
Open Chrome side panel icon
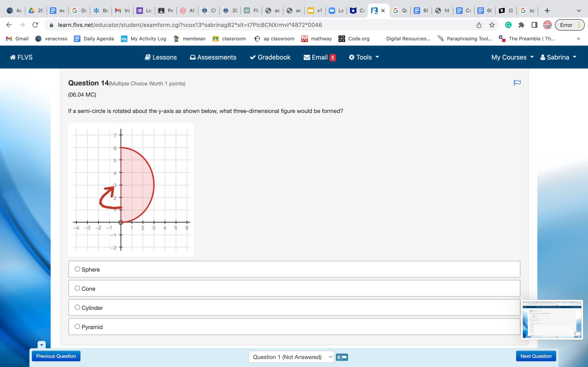[x=534, y=25]
